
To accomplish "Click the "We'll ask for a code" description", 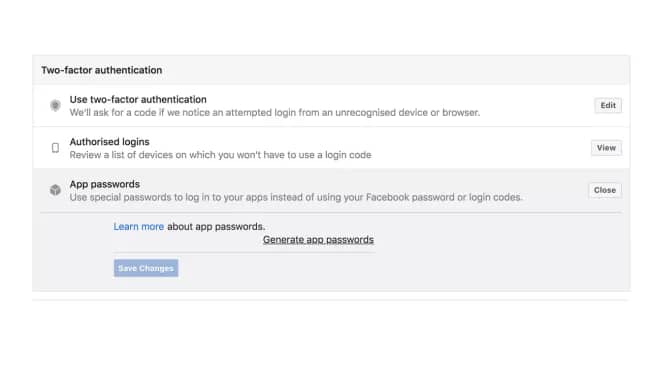I will click(275, 113).
